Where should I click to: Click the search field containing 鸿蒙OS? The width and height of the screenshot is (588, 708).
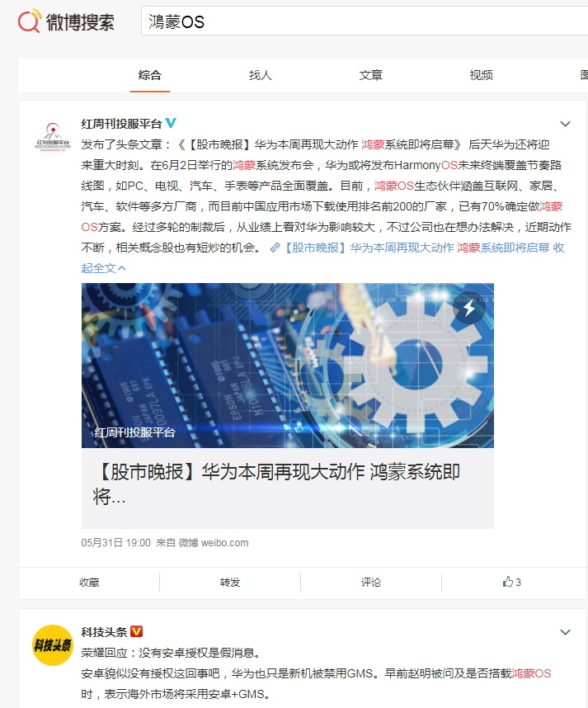point(365,21)
